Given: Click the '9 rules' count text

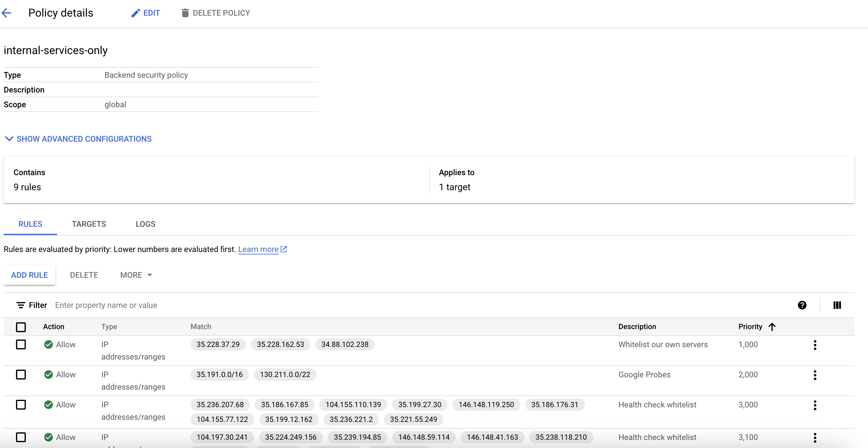Looking at the screenshot, I should coord(27,187).
